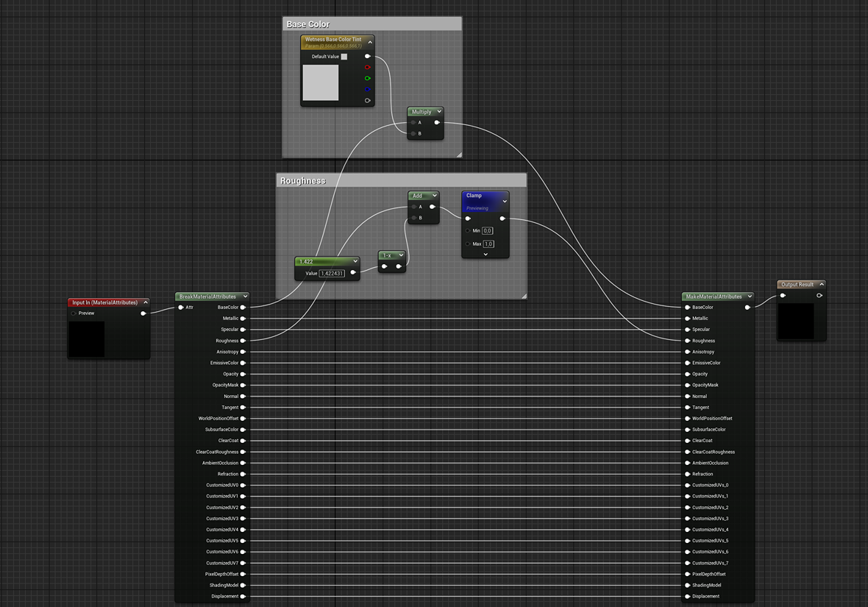Select MakeMaterialAttributes WorldPositionOffset label
The height and width of the screenshot is (607, 868).
[712, 419]
